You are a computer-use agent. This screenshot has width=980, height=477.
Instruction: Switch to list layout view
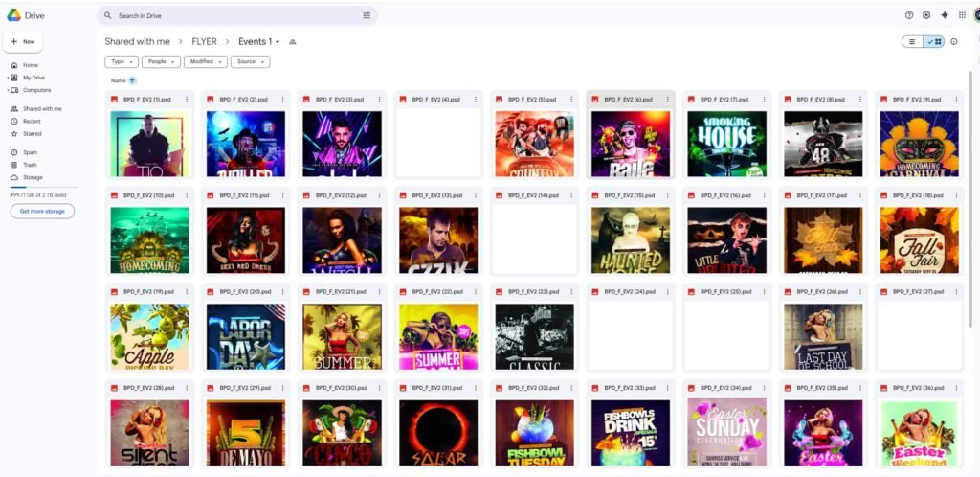pos(913,42)
